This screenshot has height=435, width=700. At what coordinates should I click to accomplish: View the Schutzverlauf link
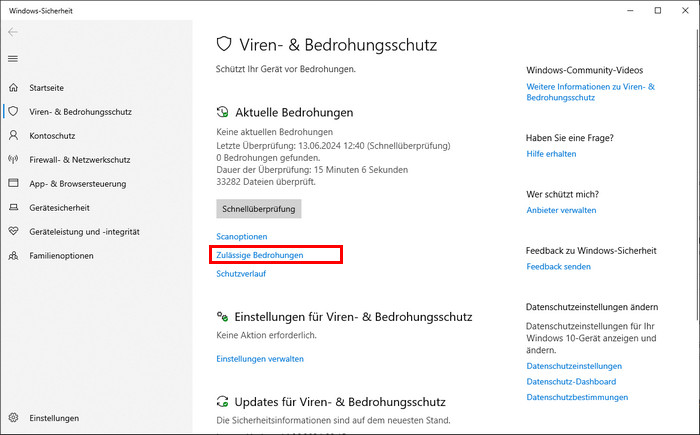tap(241, 273)
